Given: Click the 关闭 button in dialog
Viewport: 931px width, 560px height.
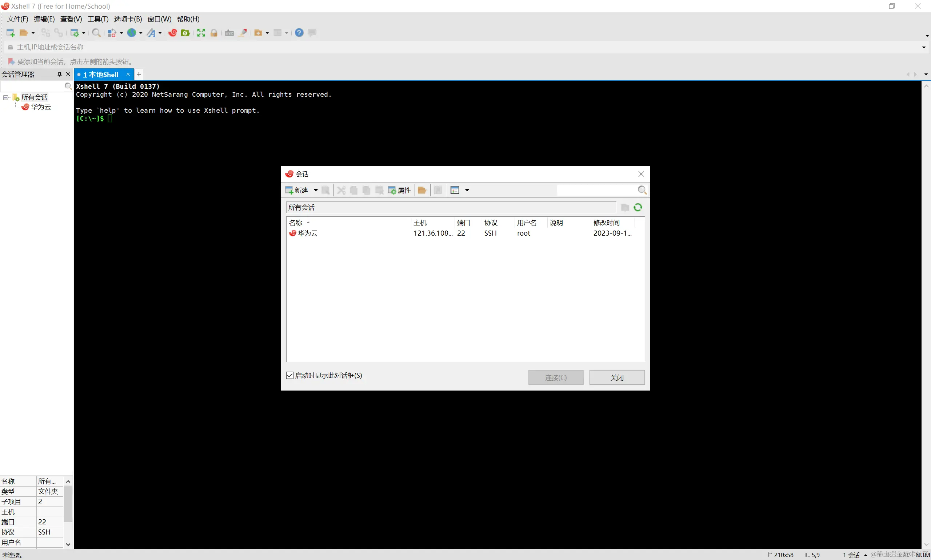Looking at the screenshot, I should [x=617, y=377].
